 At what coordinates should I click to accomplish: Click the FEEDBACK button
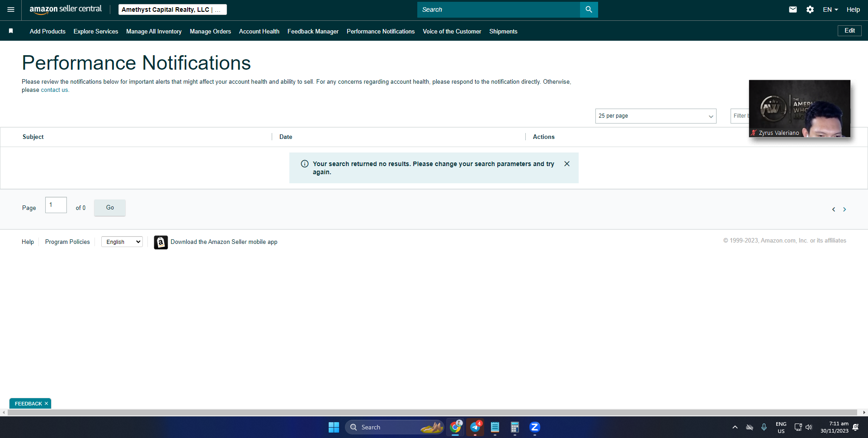(x=28, y=404)
